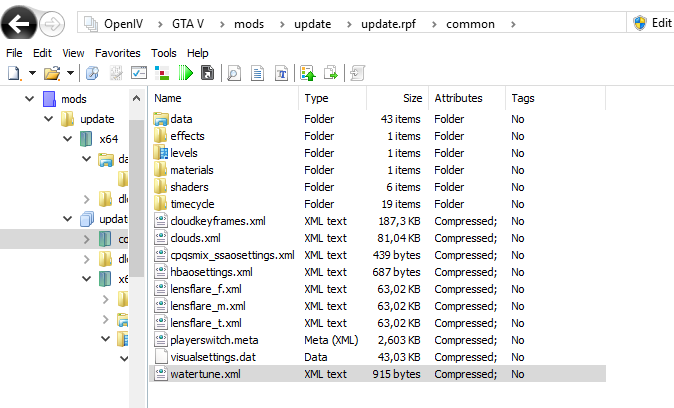Click the text document viewer icon
The height and width of the screenshot is (408, 674).
coord(257,73)
